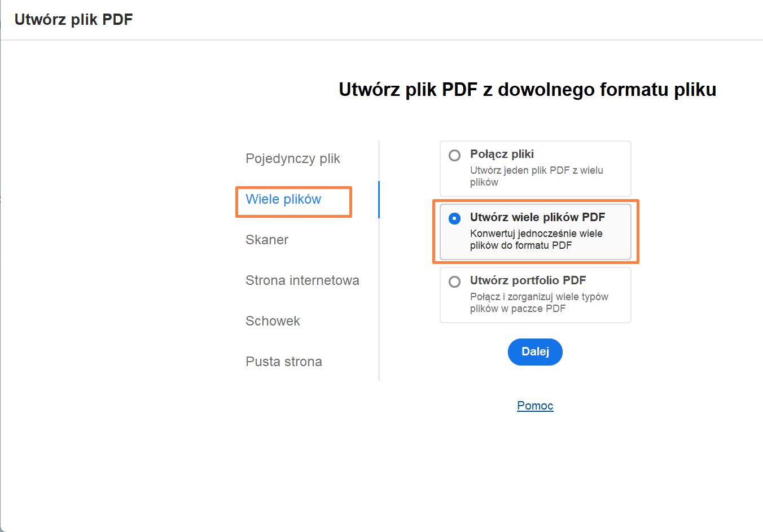Select the "Skaner" source option
This screenshot has width=763, height=532.
(x=266, y=240)
